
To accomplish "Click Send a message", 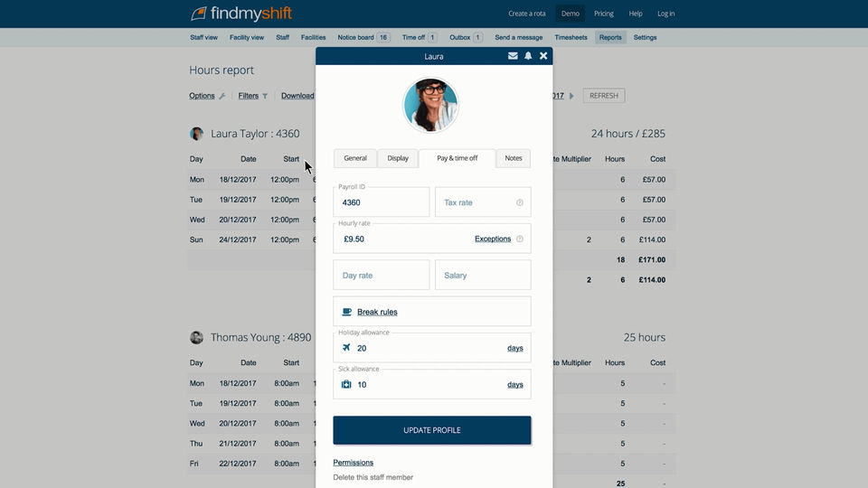I will [519, 38].
